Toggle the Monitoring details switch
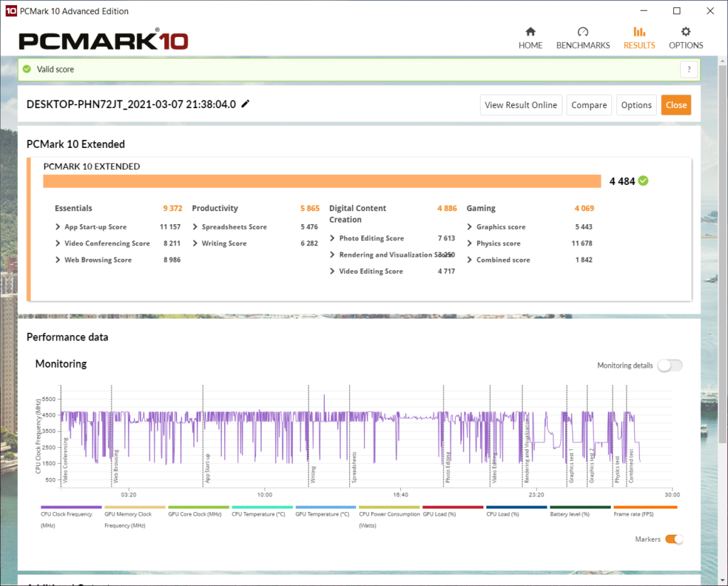Image resolution: width=728 pixels, height=586 pixels. pos(670,366)
